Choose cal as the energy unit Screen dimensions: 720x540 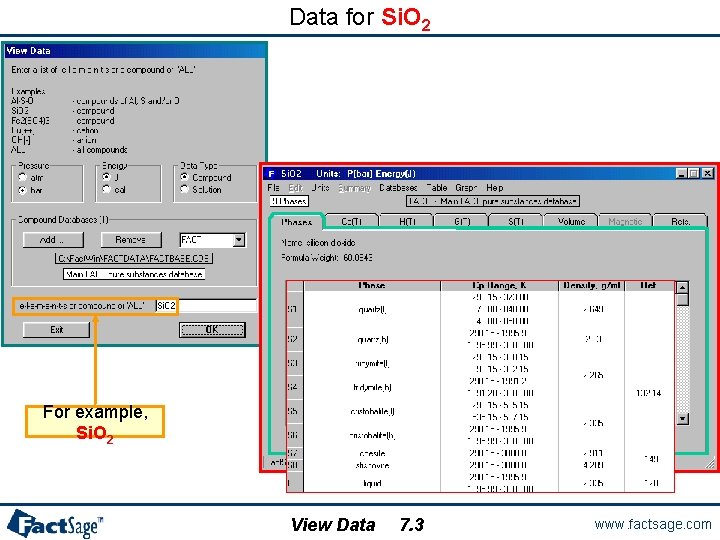point(106,189)
